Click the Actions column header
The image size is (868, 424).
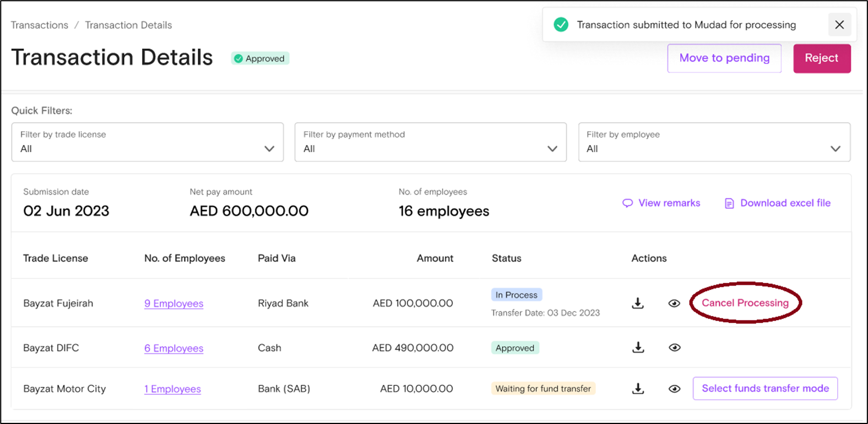point(649,258)
